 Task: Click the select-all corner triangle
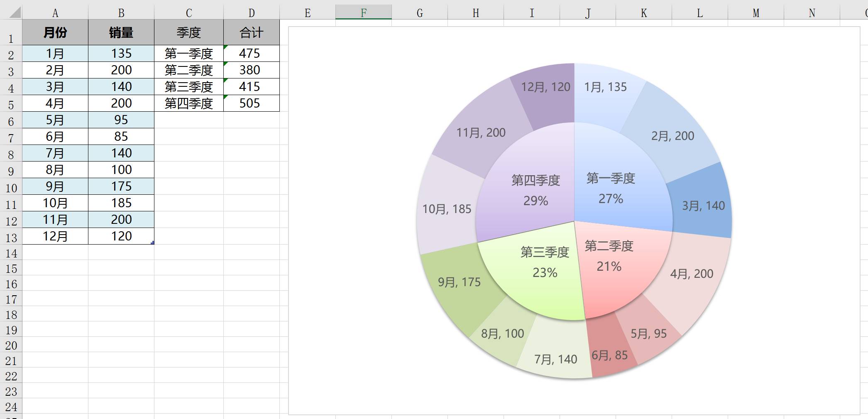(15, 13)
